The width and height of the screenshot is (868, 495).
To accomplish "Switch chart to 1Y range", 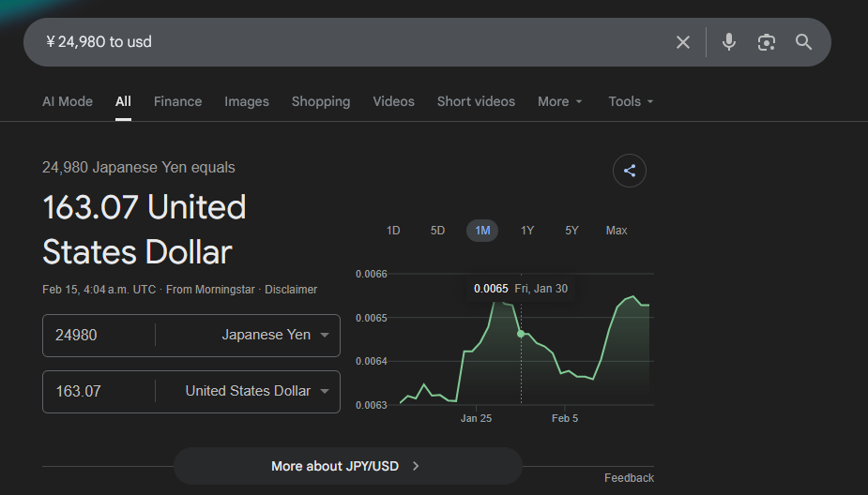I will [527, 231].
